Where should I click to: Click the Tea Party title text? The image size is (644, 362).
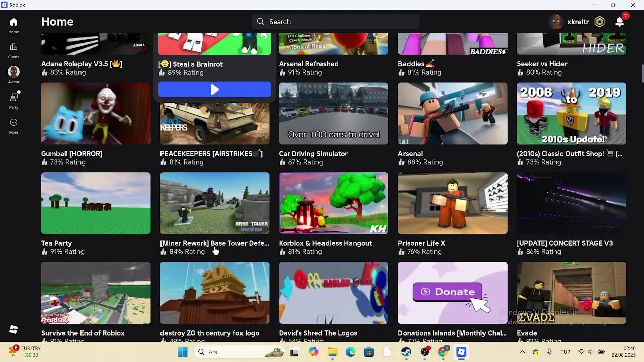tap(56, 243)
